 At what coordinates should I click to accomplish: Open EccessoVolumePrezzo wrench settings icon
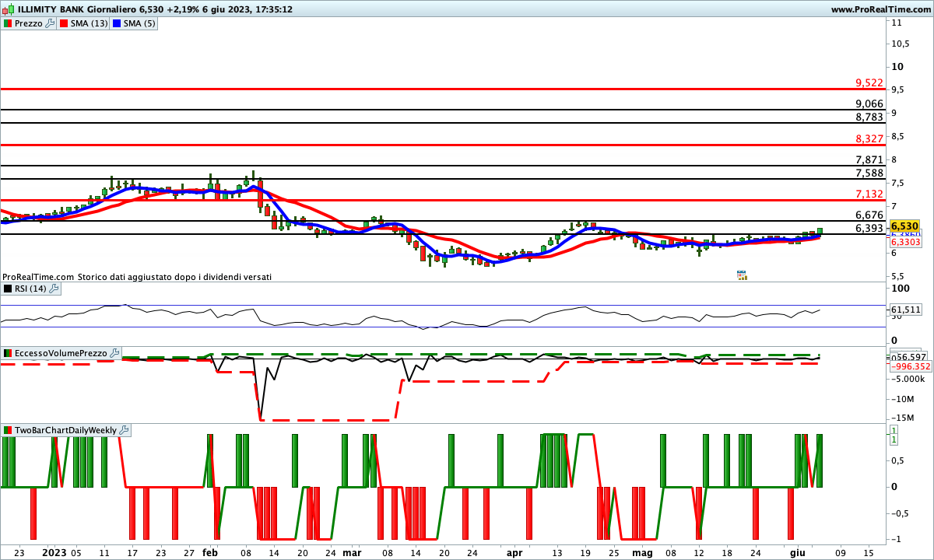click(x=115, y=353)
